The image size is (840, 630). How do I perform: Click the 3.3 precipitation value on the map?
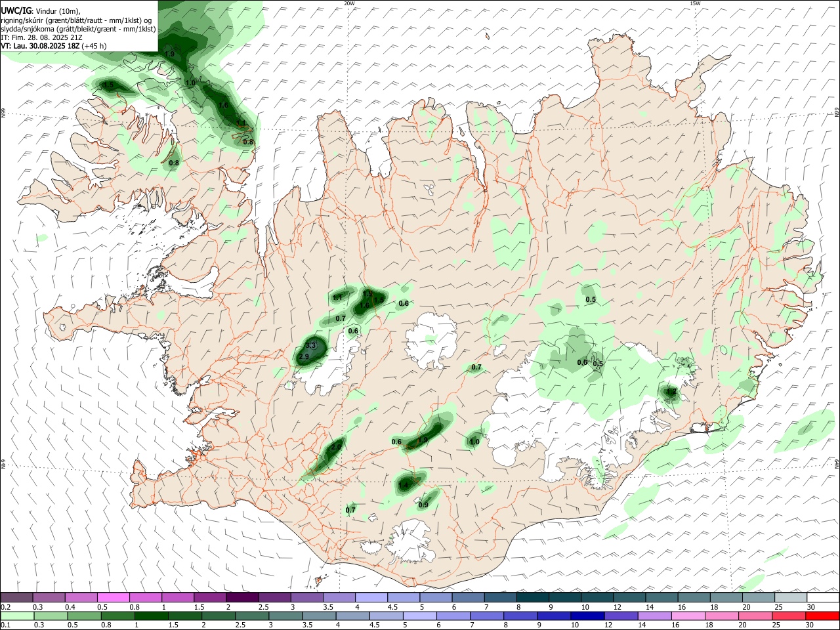(x=311, y=345)
